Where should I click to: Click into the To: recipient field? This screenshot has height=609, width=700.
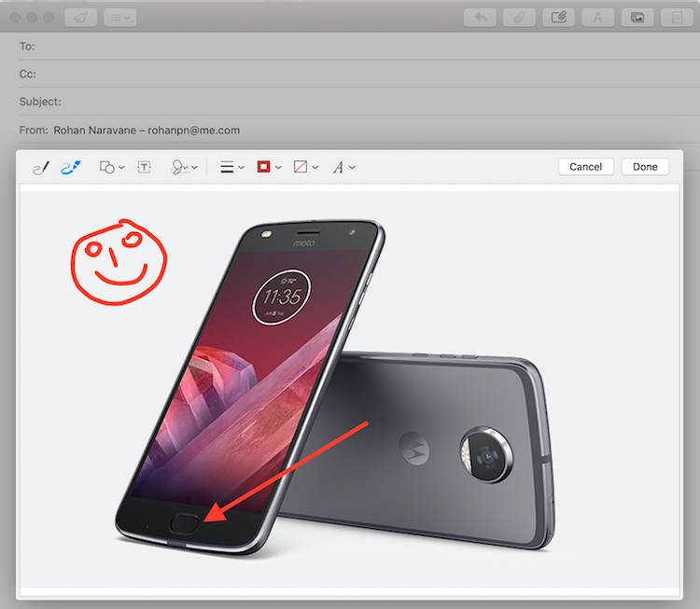[x=355, y=47]
